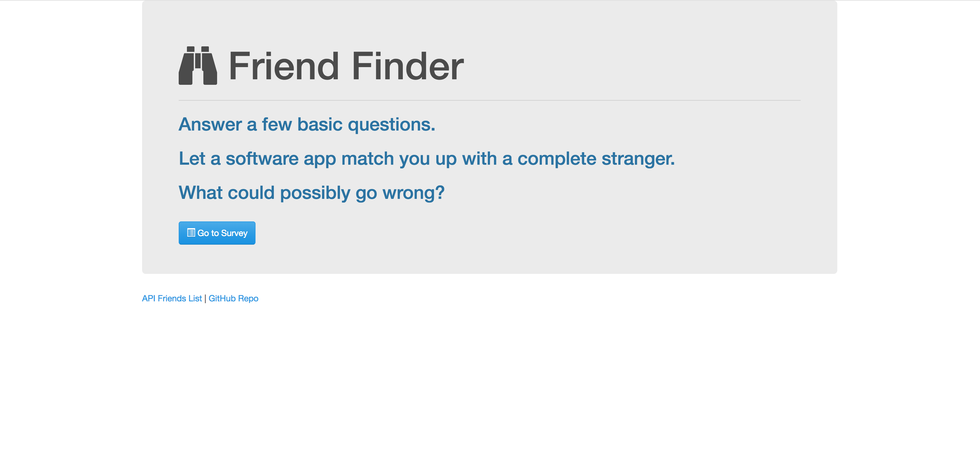Click the word "Finder" in the title
The height and width of the screenshot is (474, 980).
tap(408, 66)
